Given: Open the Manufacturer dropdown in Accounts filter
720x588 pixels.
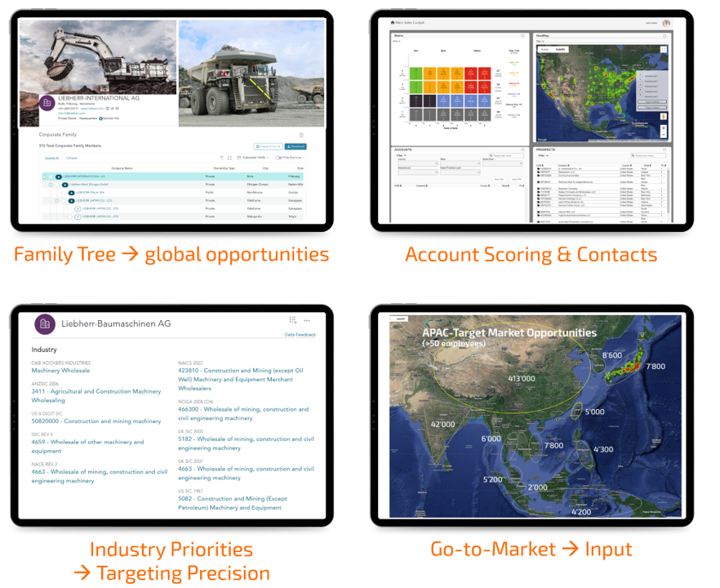Looking at the screenshot, I should coord(417,172).
